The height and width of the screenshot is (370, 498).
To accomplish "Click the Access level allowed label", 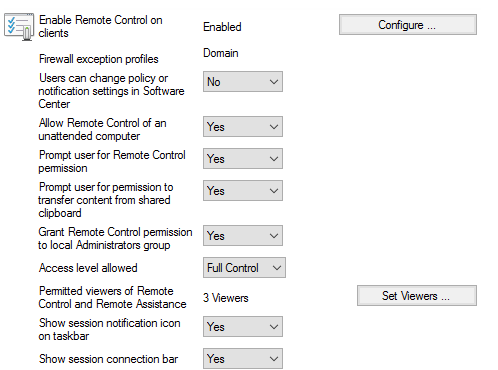I will [88, 268].
